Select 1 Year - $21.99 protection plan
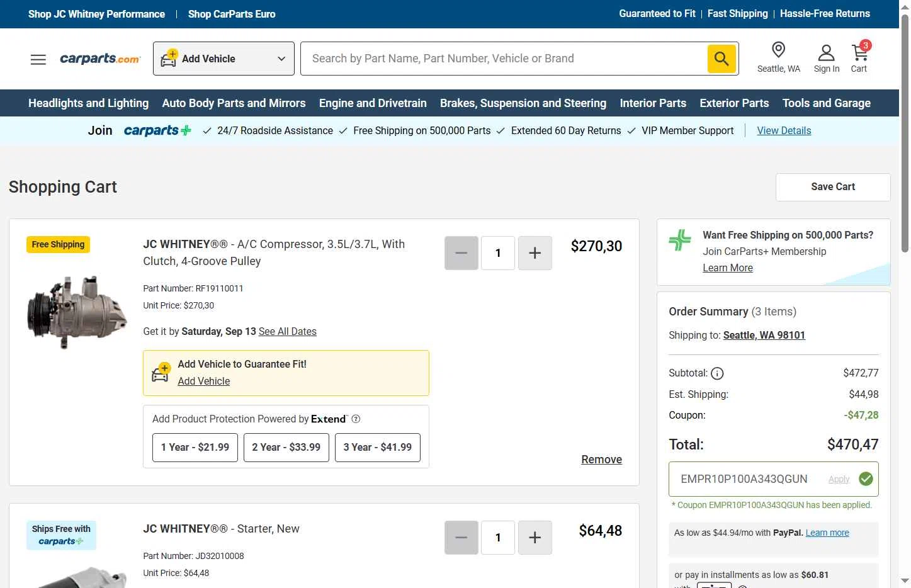The image size is (911, 588). (x=195, y=447)
